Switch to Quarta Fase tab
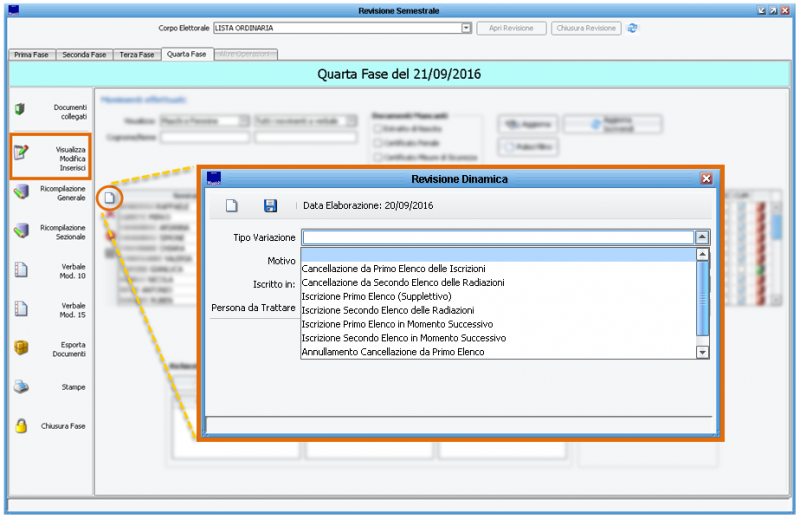The width and height of the screenshot is (800, 519). click(x=187, y=54)
